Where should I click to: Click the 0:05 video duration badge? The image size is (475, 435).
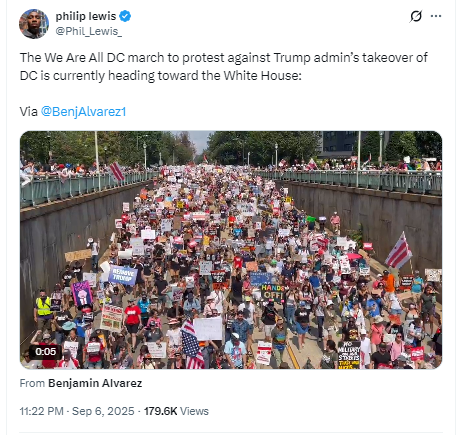click(46, 351)
